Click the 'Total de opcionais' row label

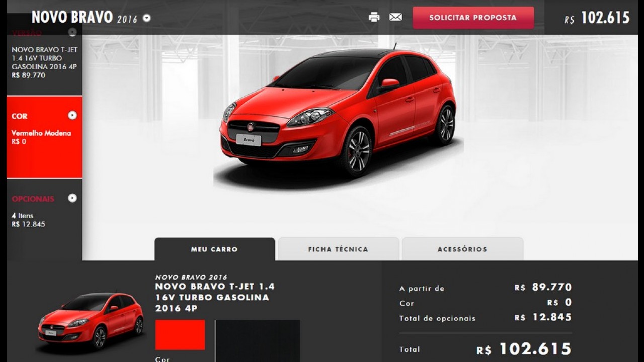click(x=437, y=318)
